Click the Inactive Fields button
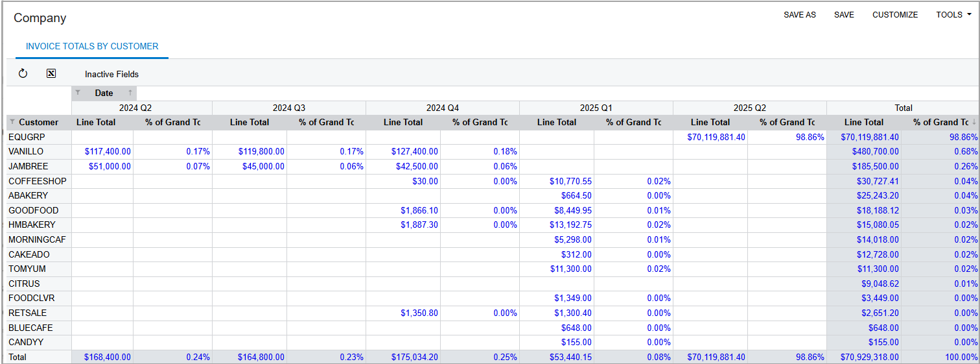 point(111,74)
